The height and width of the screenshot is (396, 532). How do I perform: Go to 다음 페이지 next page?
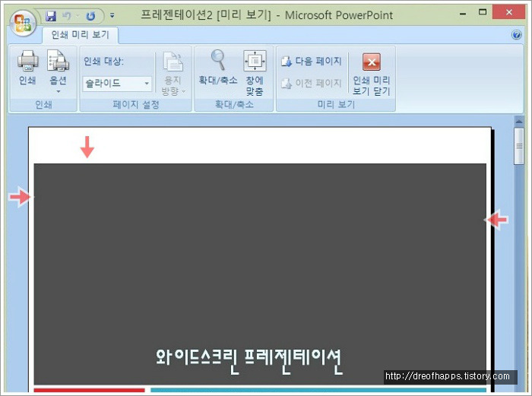[x=311, y=62]
